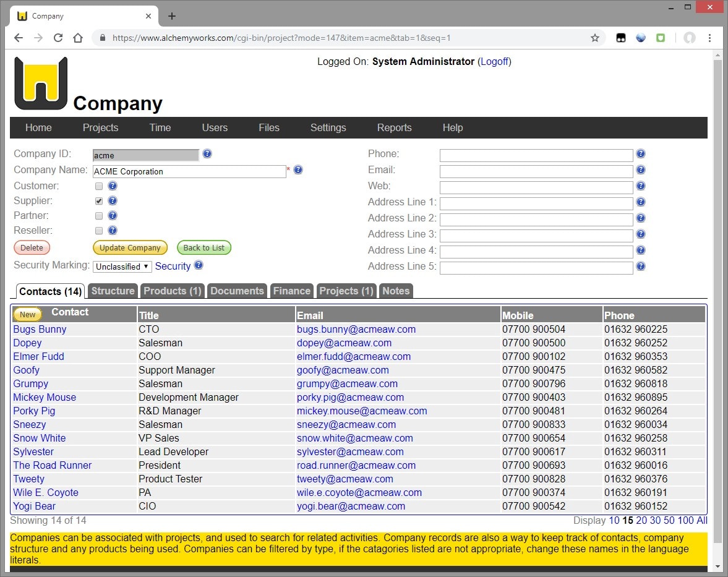Viewport: 728px width, 577px height.
Task: Click the help icon beside Security link
Action: click(199, 265)
